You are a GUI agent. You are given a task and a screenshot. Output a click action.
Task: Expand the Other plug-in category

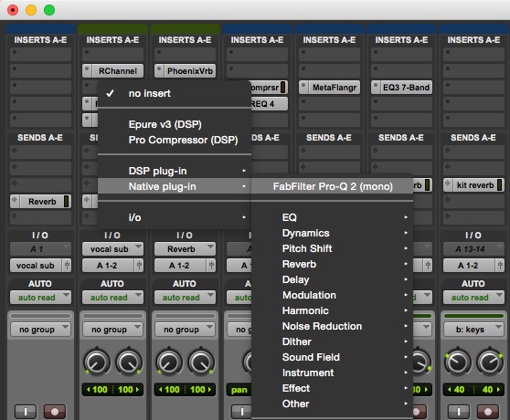click(x=332, y=404)
